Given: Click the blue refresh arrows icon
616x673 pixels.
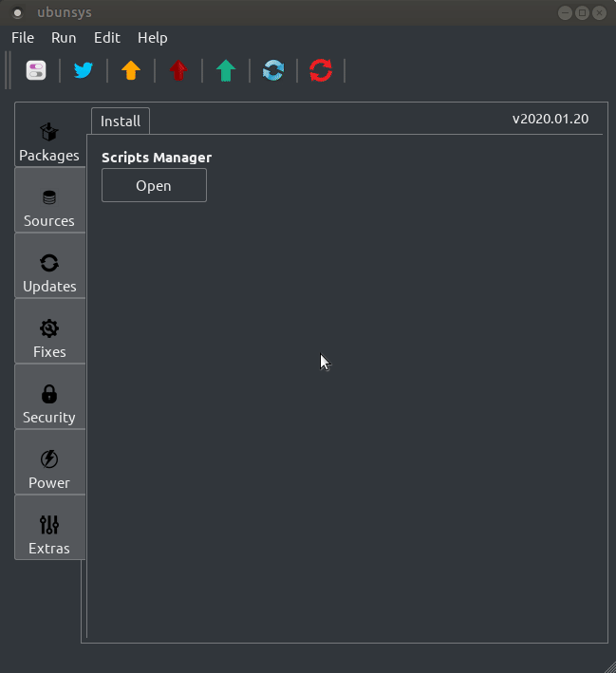Looking at the screenshot, I should coord(273,70).
